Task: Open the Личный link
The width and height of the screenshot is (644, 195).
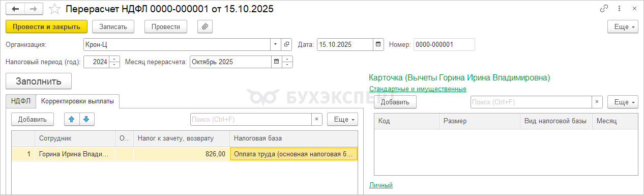Action: pyautogui.click(x=381, y=185)
